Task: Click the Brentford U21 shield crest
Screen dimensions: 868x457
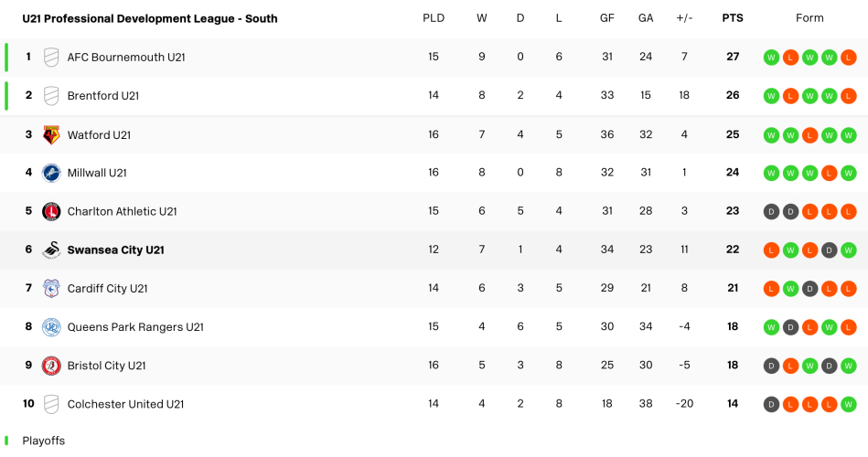Action: (x=51, y=96)
